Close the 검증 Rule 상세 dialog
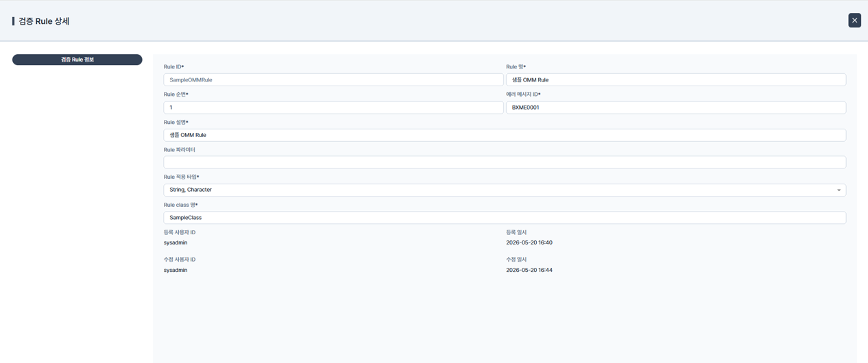The image size is (868, 363). pyautogui.click(x=854, y=21)
